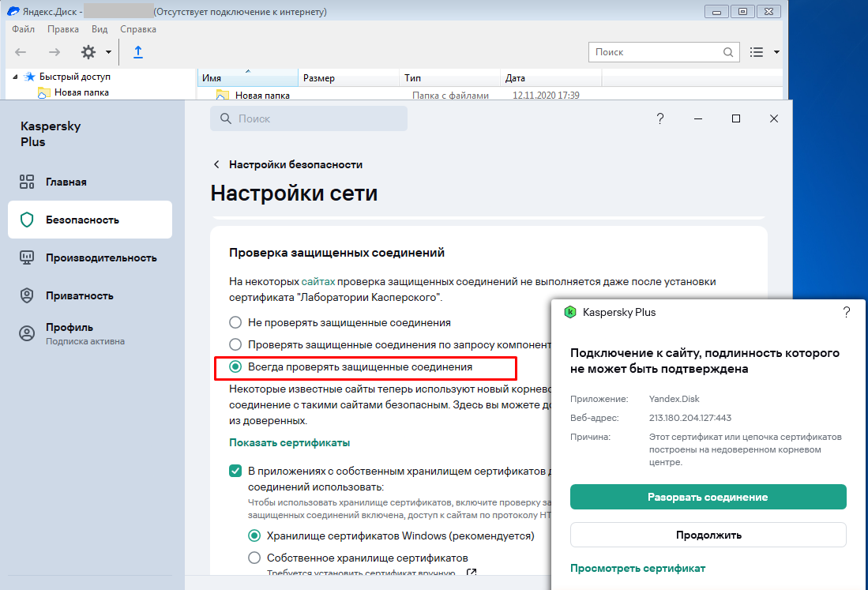
Task: Click the Подписка активна status text
Action: tap(85, 341)
